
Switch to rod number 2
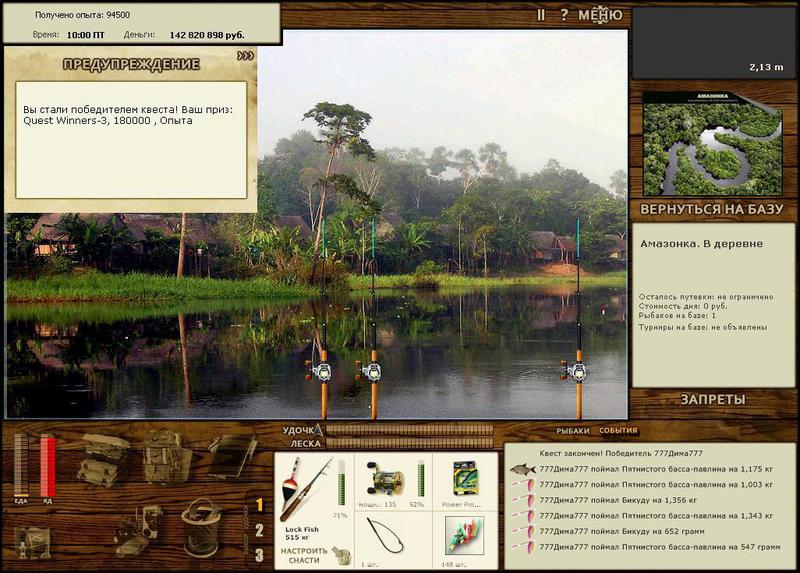click(259, 530)
